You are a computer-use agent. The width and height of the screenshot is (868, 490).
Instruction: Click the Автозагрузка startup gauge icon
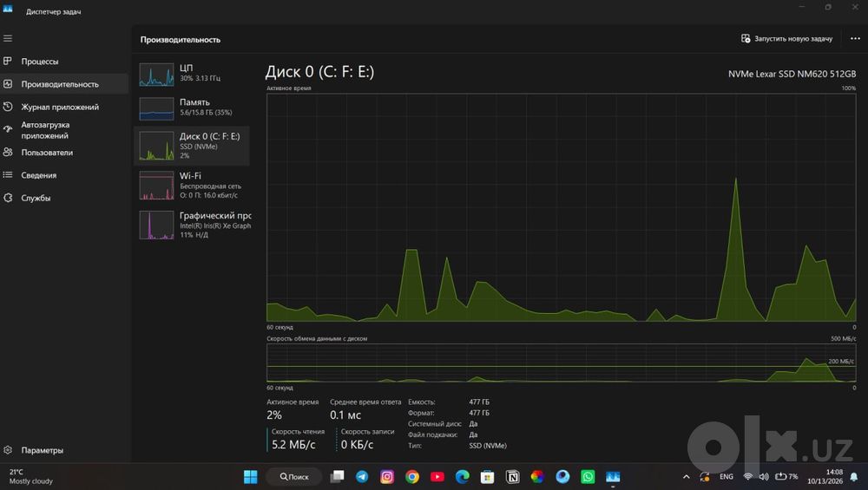tap(8, 129)
